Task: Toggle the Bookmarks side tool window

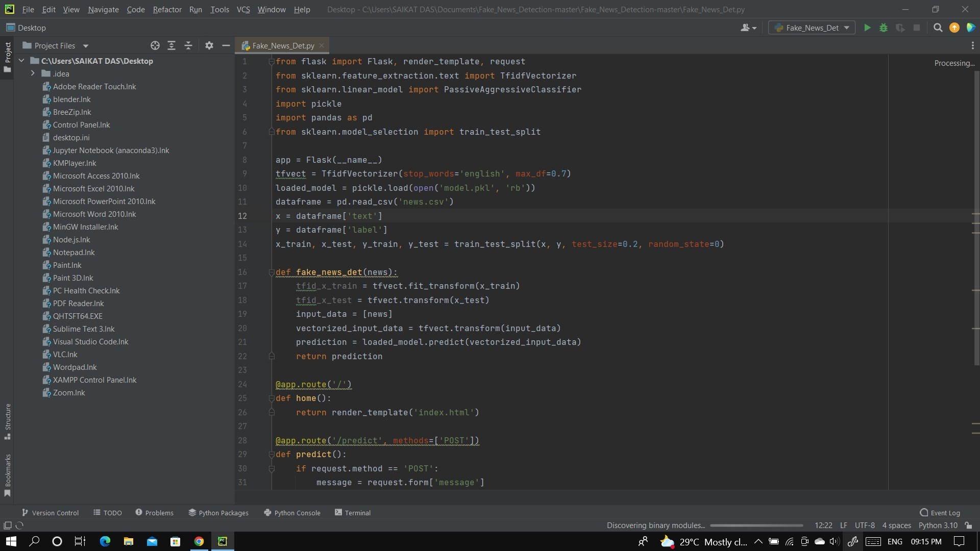Action: 8,474
